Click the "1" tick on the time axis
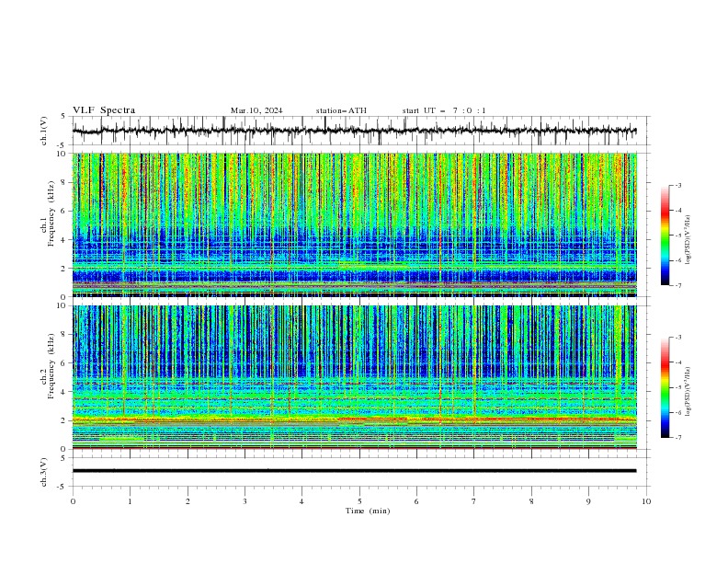Image resolution: width=728 pixels, height=563 pixels. point(130,501)
